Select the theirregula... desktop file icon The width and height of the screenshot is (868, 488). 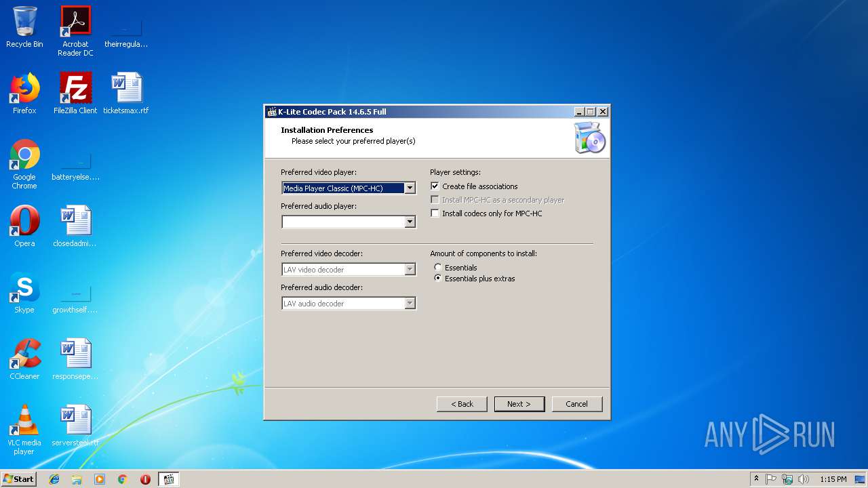[x=126, y=31]
